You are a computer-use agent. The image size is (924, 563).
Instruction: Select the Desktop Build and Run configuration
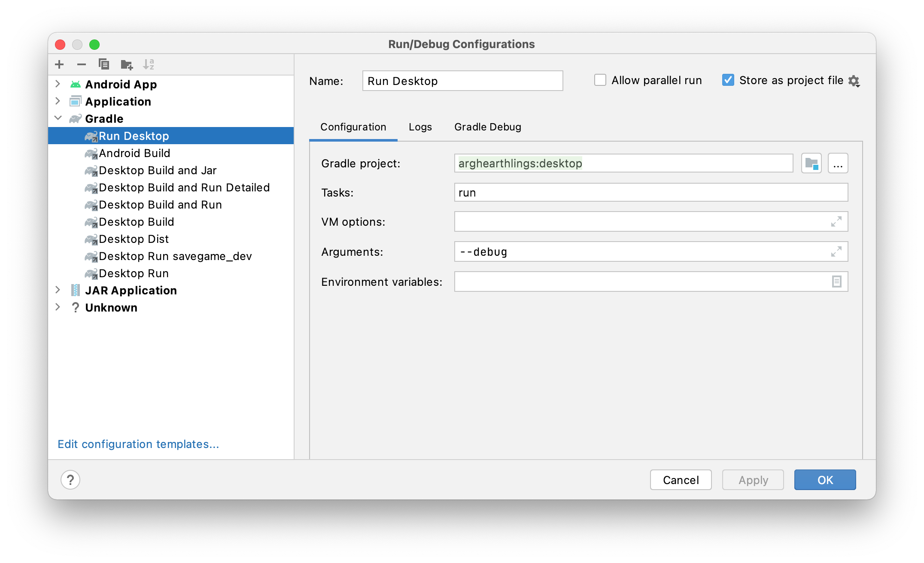[x=171, y=204]
